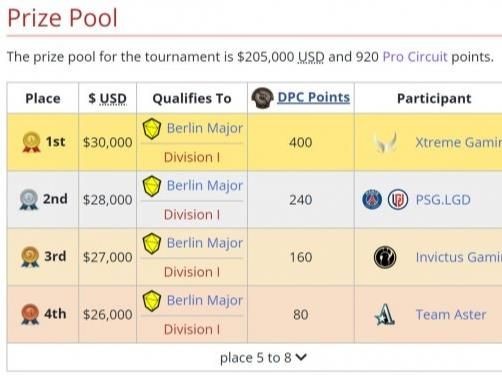Click the bronze medal icon beside 4th
This screenshot has height=376, width=502.
click(x=30, y=314)
